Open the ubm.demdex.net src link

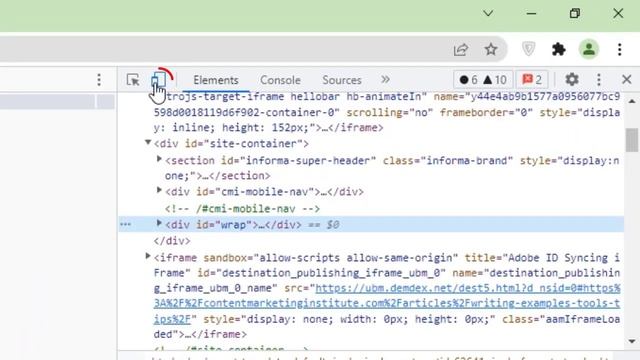coord(387,303)
